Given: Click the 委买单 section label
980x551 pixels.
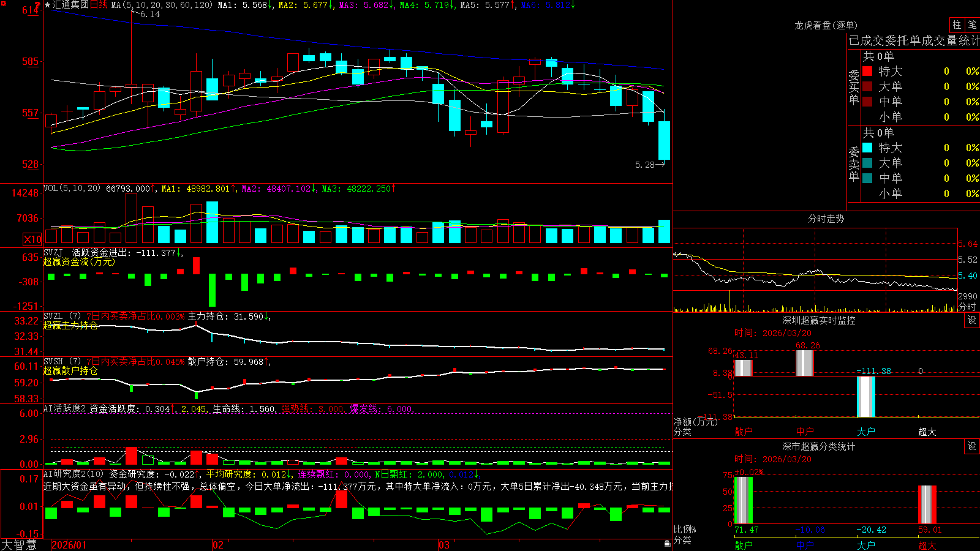Looking at the screenshot, I should pos(854,87).
